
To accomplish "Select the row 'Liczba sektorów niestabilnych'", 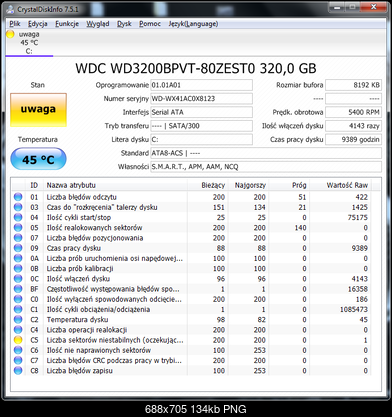I will pyautogui.click(x=192, y=340).
